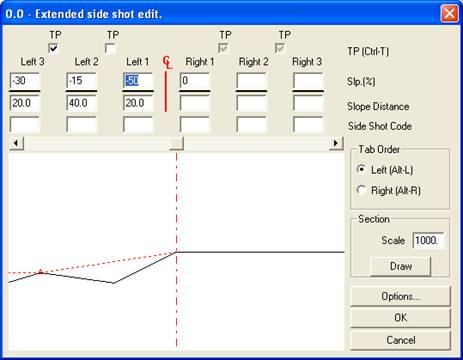Click the Right 2 side shot code field
463x360 pixels.
(x=252, y=125)
